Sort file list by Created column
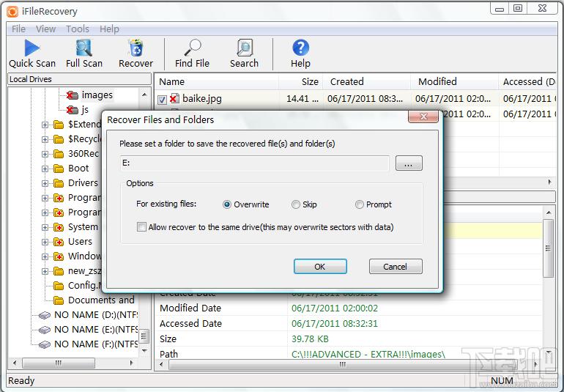 coord(366,82)
